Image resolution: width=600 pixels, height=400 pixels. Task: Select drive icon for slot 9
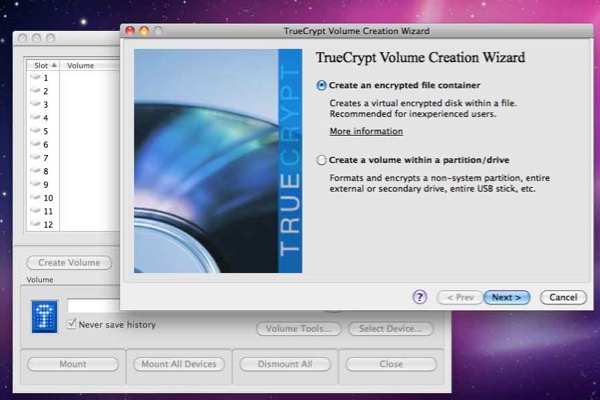(x=36, y=184)
